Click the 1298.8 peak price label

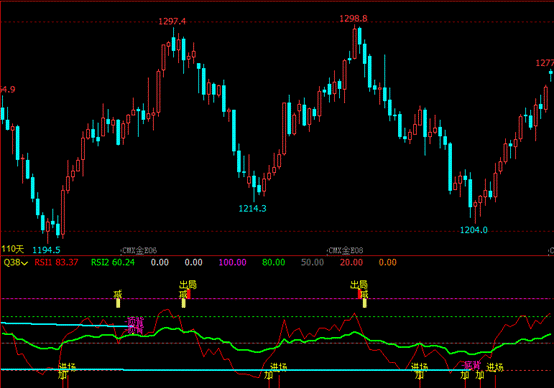(353, 19)
